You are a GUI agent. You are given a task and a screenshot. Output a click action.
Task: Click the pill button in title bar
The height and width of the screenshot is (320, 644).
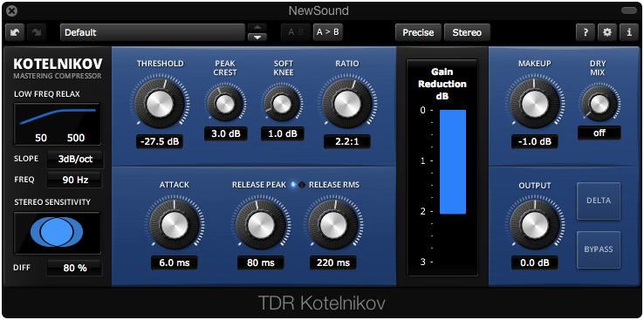pyautogui.click(x=628, y=10)
